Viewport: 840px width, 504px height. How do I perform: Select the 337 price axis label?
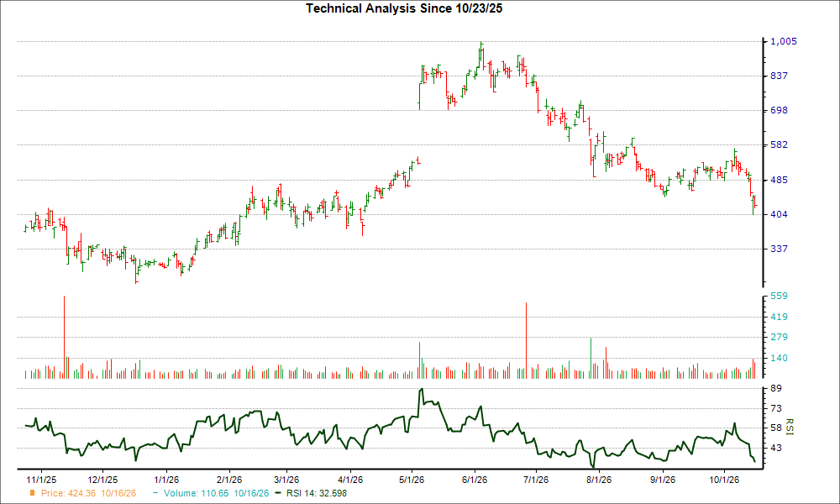click(779, 249)
